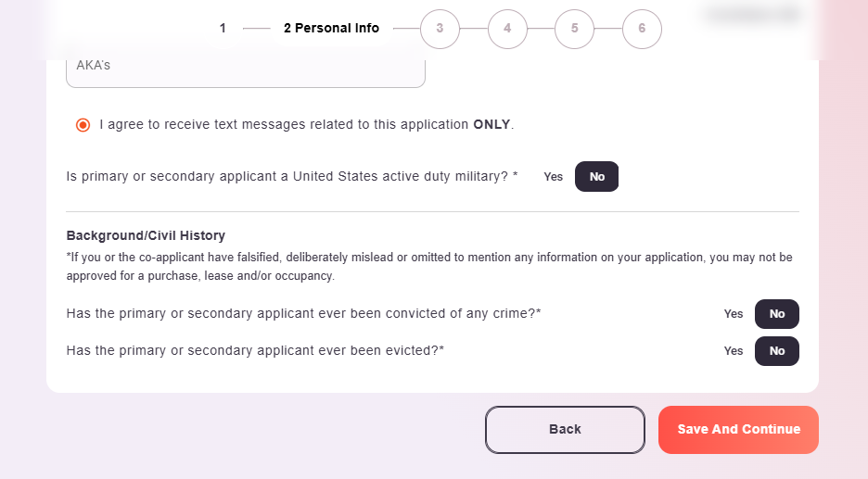Image resolution: width=868 pixels, height=479 pixels.
Task: Open step 4 circle in stepper
Action: [507, 29]
